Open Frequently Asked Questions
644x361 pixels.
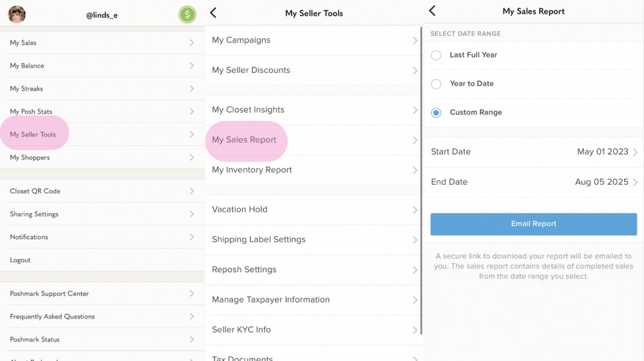pyautogui.click(x=102, y=317)
